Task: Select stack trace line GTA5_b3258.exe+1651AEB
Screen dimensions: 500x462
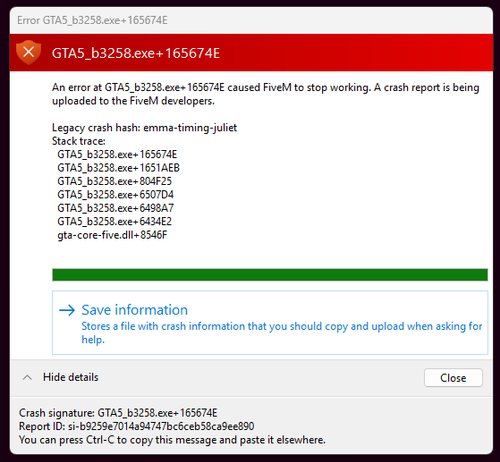Action: coord(118,168)
